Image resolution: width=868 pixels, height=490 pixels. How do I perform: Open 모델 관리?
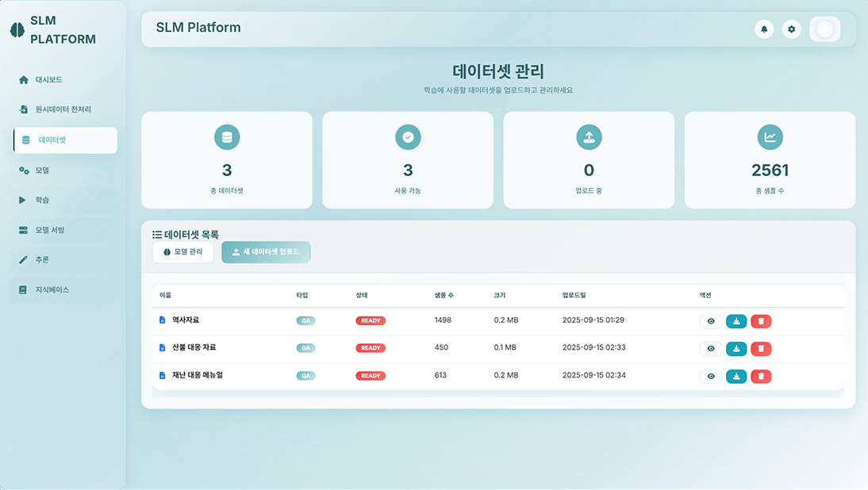tap(182, 252)
